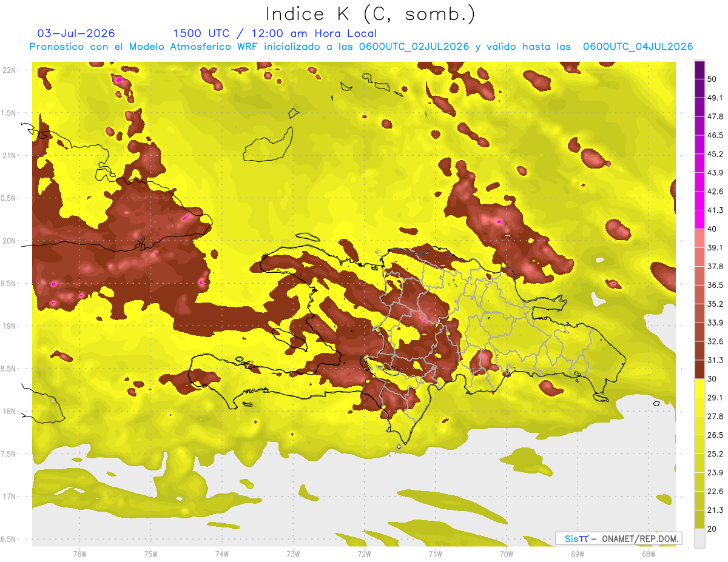Click the colorbar value "47.8"
The image size is (728, 562).
[x=715, y=116]
